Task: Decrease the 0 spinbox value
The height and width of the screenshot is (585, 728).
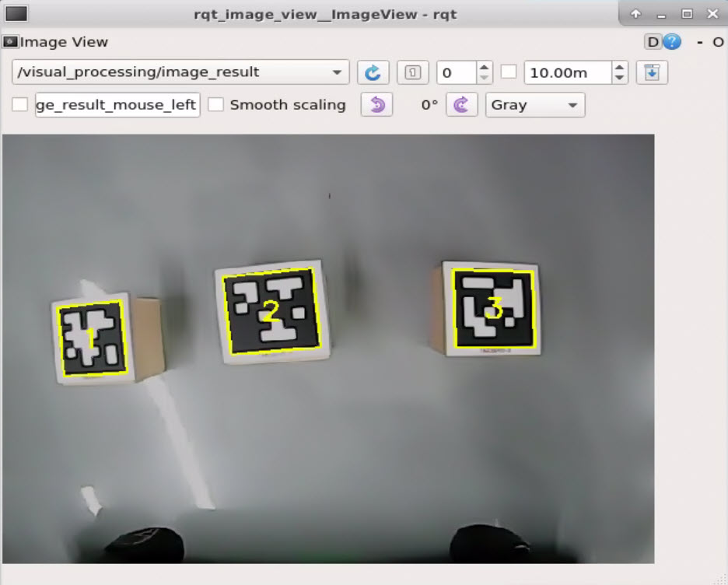Action: (485, 78)
